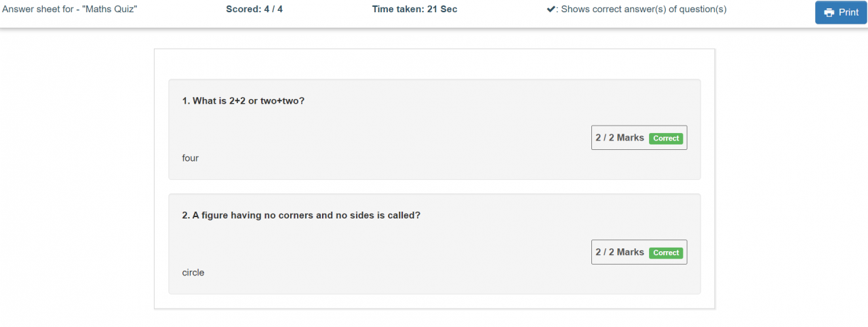Click the 2 / 2 Marks text for question 2

coord(620,252)
